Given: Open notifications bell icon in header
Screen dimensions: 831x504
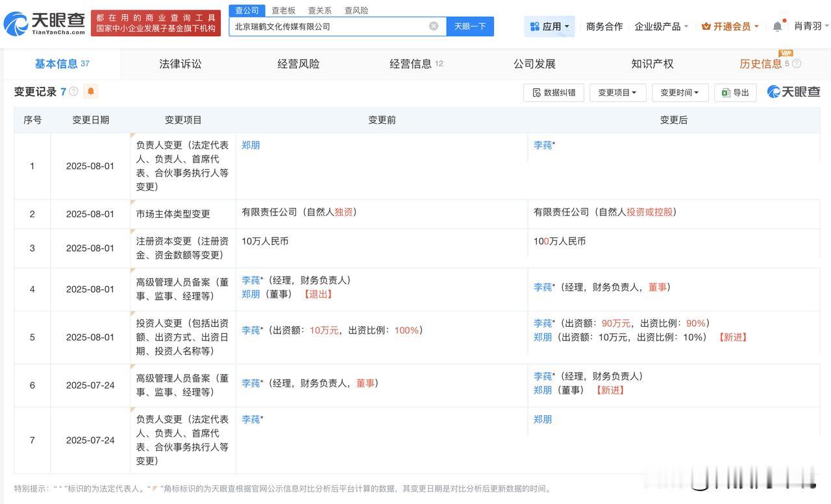Looking at the screenshot, I should (777, 27).
